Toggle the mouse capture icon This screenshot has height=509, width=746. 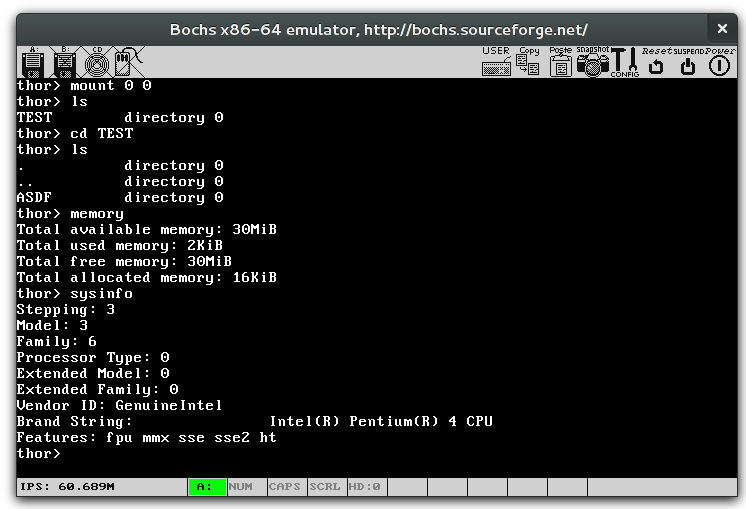(x=128, y=62)
